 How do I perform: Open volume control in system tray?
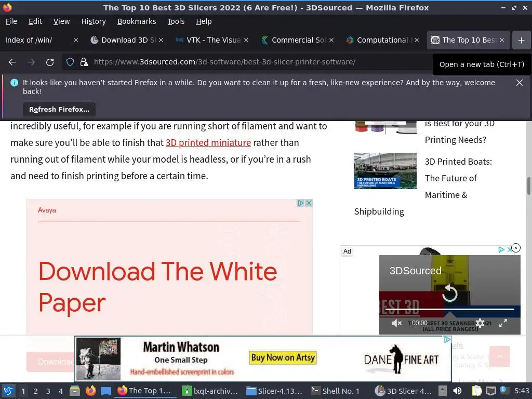(457, 391)
